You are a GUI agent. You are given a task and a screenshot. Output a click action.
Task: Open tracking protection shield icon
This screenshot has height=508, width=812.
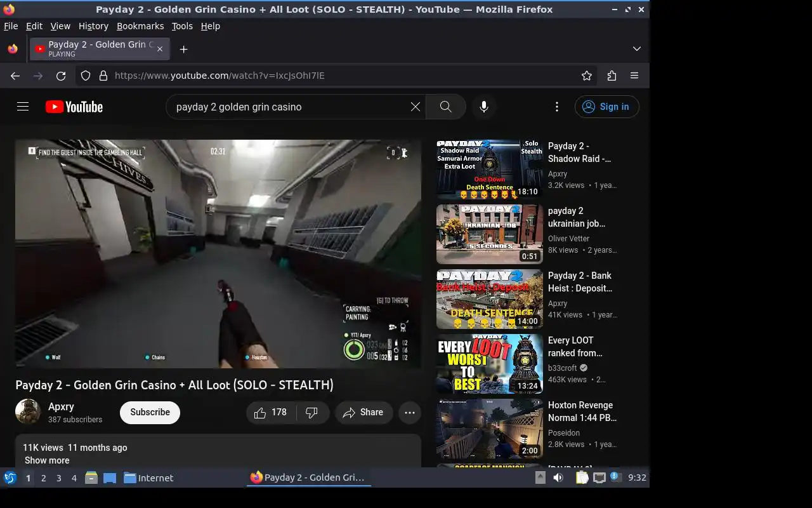86,76
